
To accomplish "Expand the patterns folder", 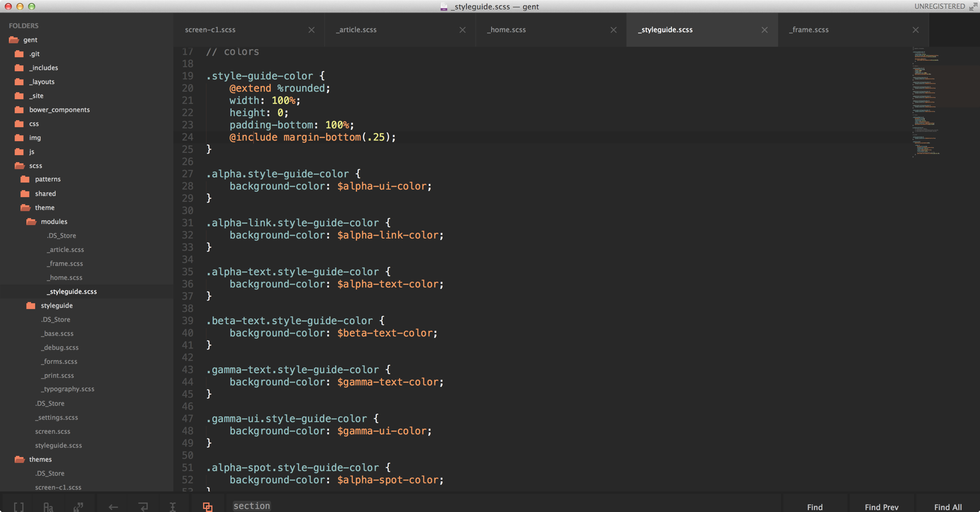I will click(25, 179).
